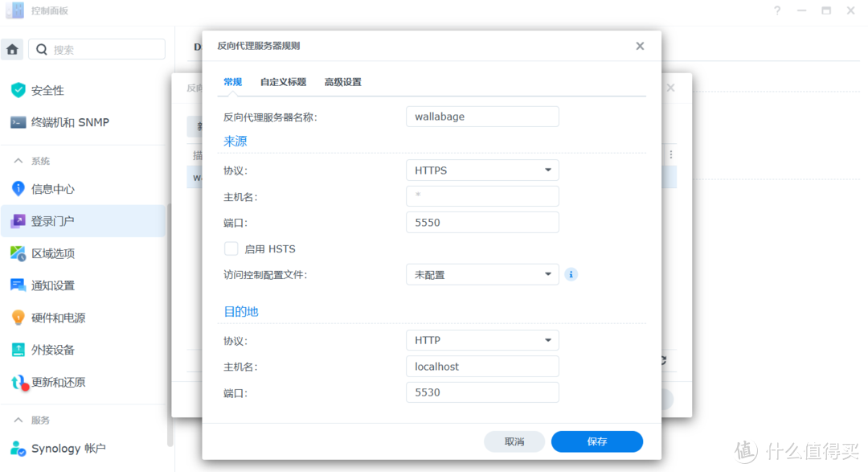
Task: Expand the source protocol HTTPS dropdown
Action: coord(482,170)
